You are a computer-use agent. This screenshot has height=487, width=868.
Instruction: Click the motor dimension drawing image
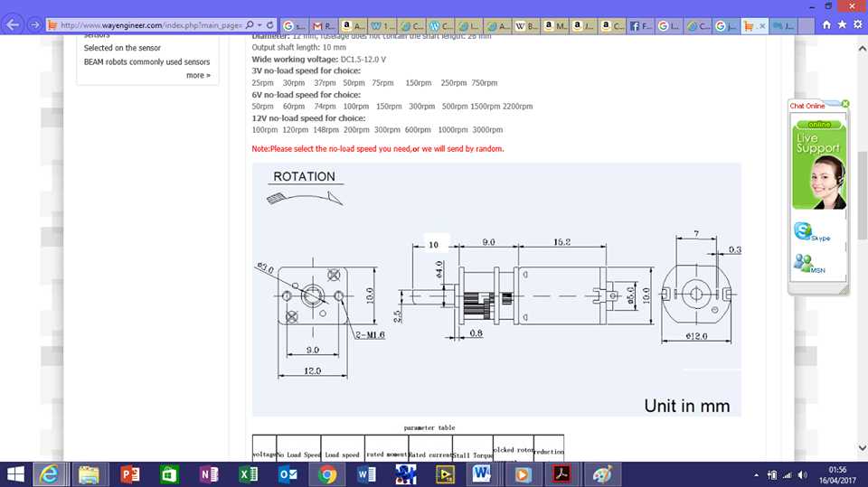pyautogui.click(x=496, y=289)
